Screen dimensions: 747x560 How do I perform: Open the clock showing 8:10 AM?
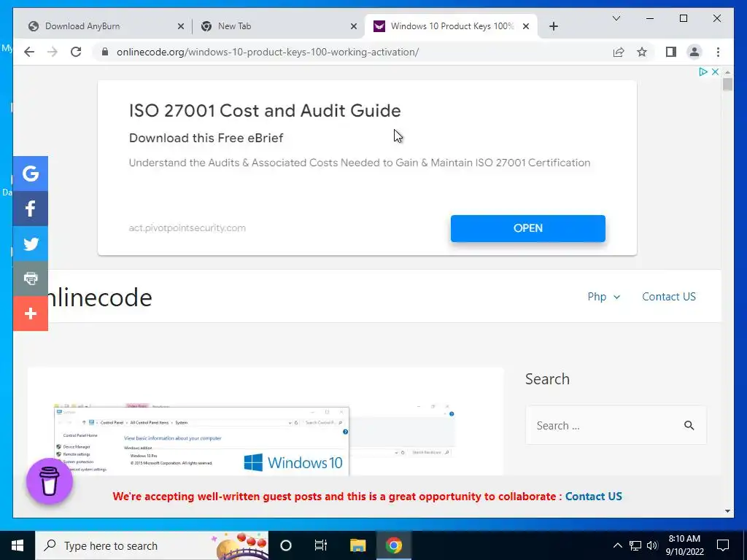pos(684,545)
